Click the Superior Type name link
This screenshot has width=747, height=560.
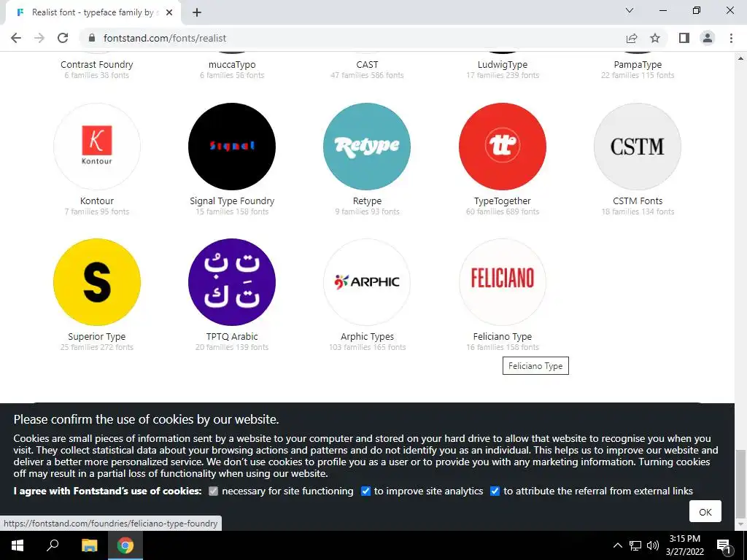point(97,337)
